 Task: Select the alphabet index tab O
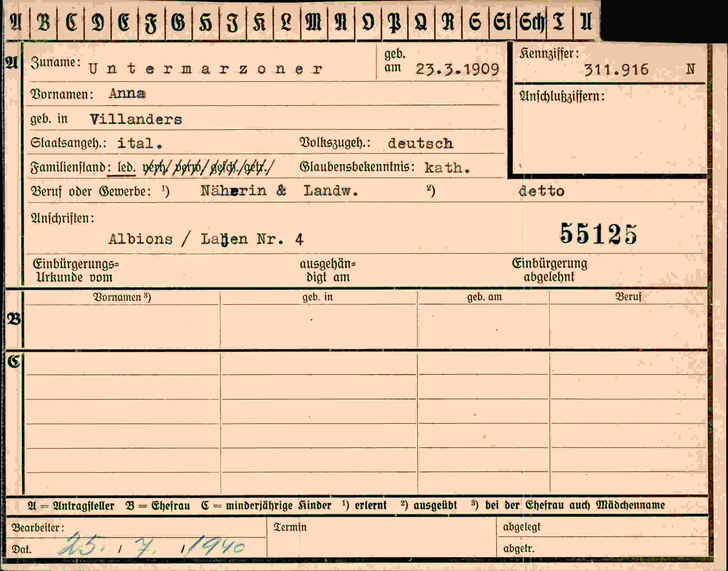point(368,22)
